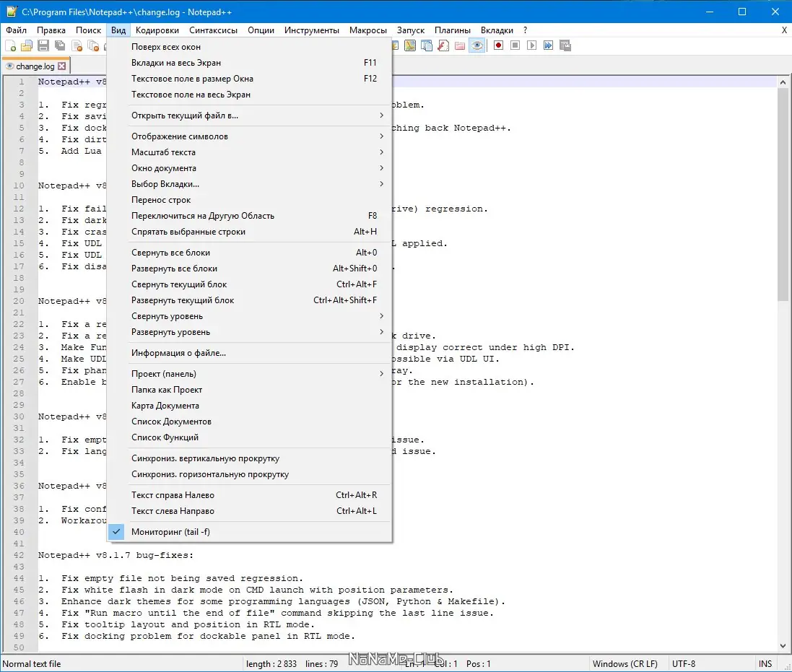Click the change.log document tab
792x672 pixels.
point(36,66)
